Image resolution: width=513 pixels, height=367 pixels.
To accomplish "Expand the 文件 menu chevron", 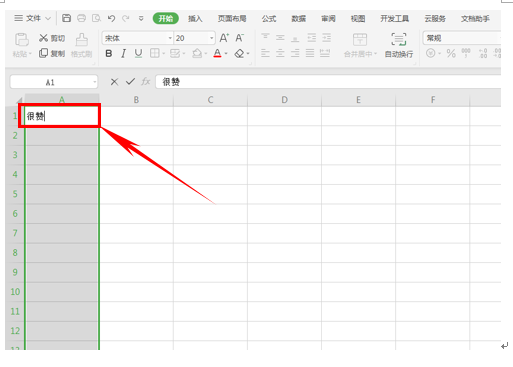I will [x=48, y=18].
